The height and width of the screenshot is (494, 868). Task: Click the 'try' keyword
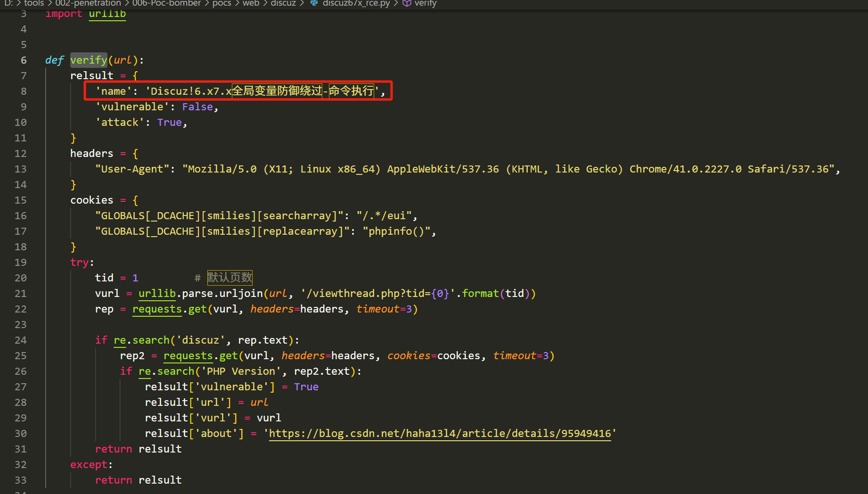coord(80,263)
